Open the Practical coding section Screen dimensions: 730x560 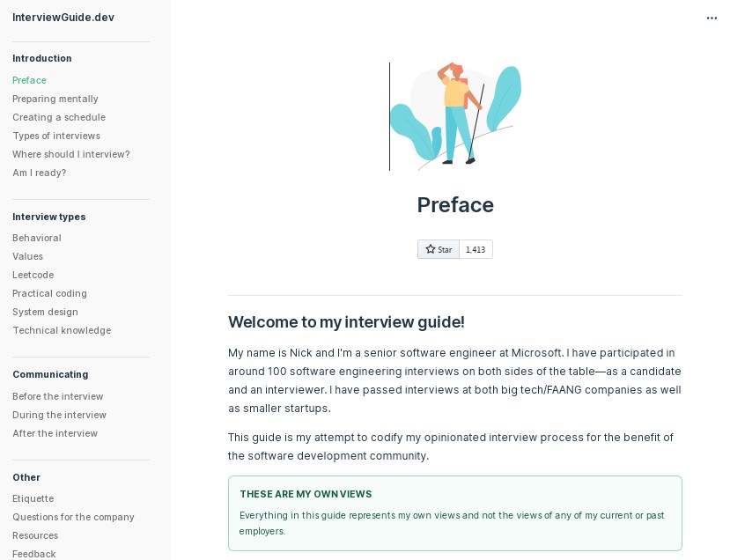pos(50,293)
